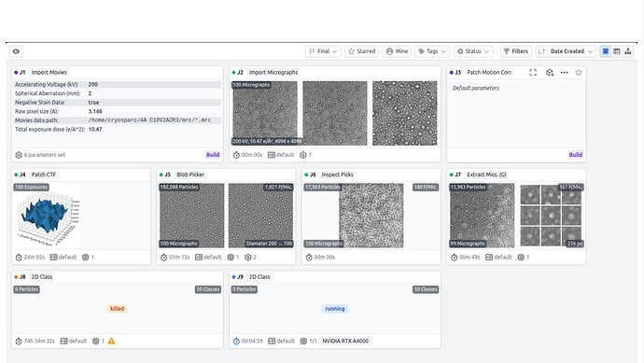Switch to table view layout icon

[617, 51]
